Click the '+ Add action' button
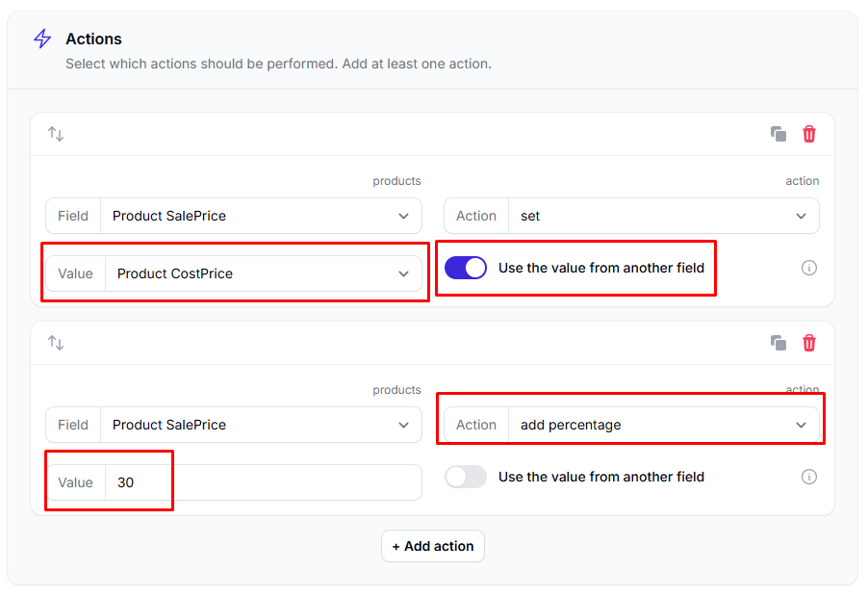This screenshot has width=868, height=598. coord(433,546)
